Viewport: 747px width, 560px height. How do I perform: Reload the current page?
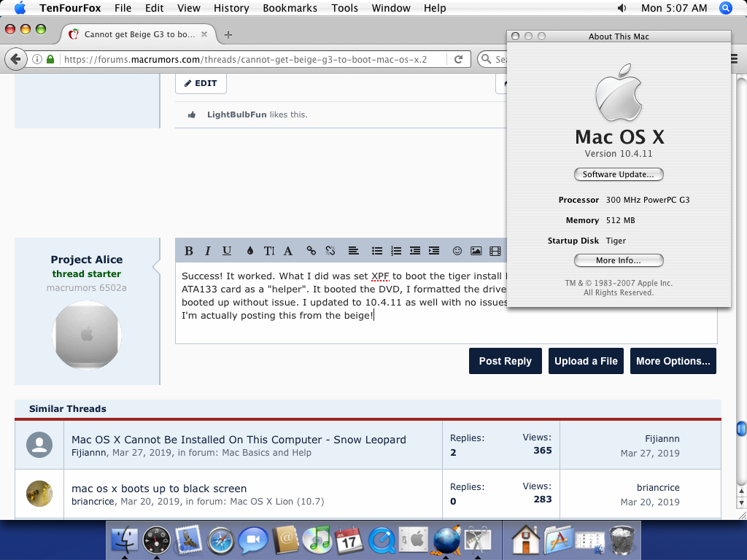(x=458, y=59)
